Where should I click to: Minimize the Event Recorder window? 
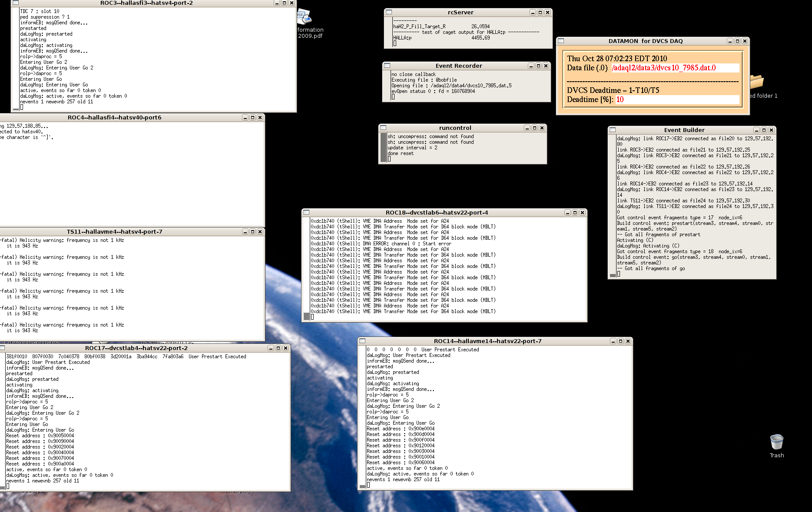(531, 66)
